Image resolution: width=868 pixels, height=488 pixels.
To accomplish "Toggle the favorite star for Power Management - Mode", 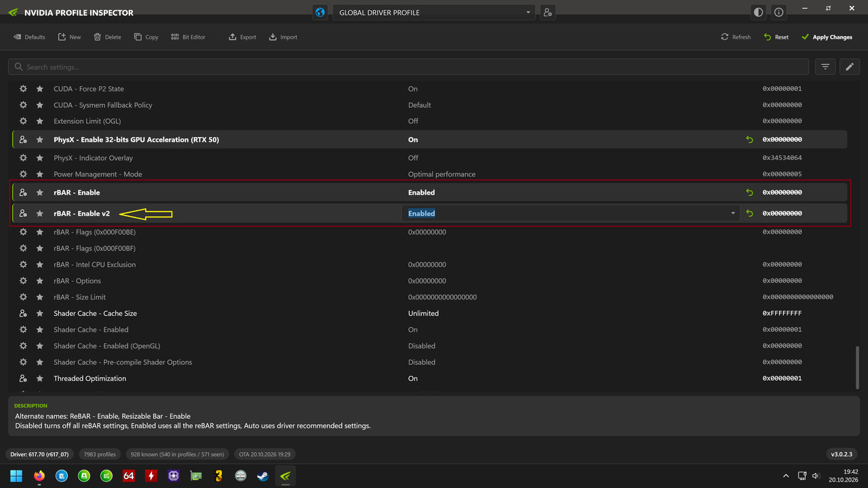I will [x=39, y=174].
